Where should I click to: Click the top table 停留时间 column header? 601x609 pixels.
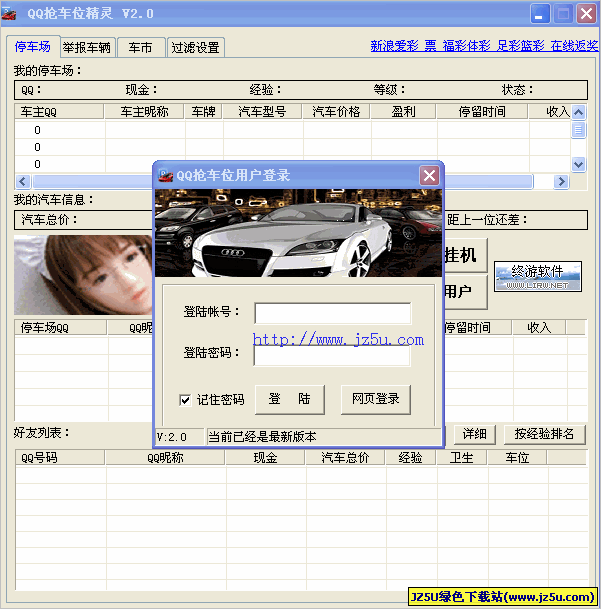[x=482, y=112]
